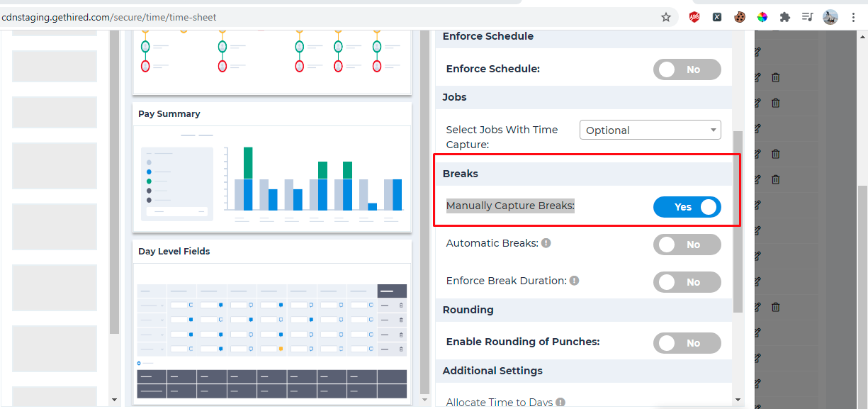Enable the Enforce Schedule toggle
Viewport: 868px width, 409px height.
[687, 69]
